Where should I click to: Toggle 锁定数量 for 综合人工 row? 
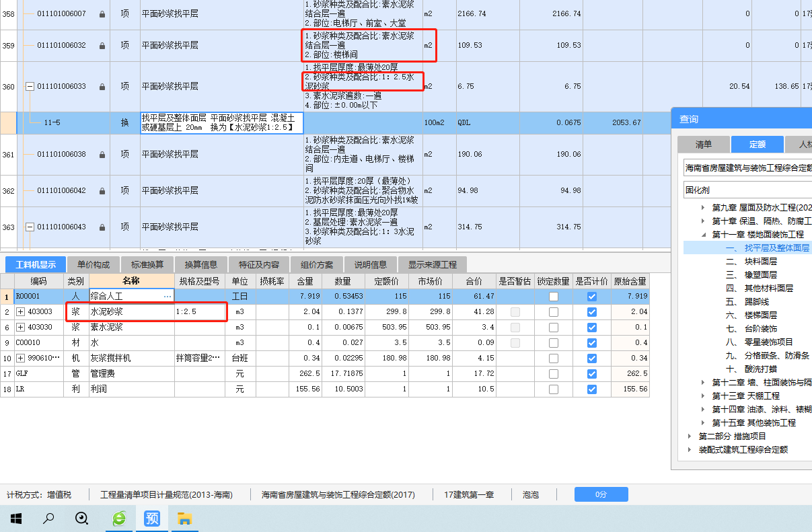click(x=553, y=296)
